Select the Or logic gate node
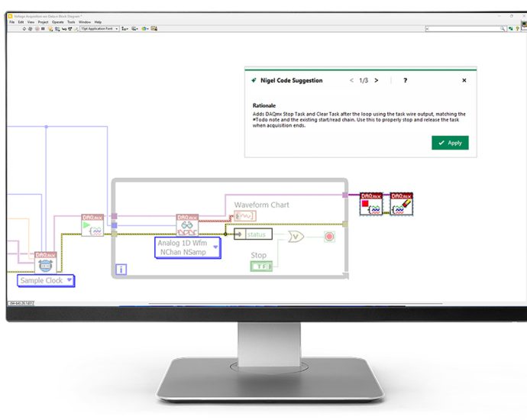527x420 pixels. 296,237
